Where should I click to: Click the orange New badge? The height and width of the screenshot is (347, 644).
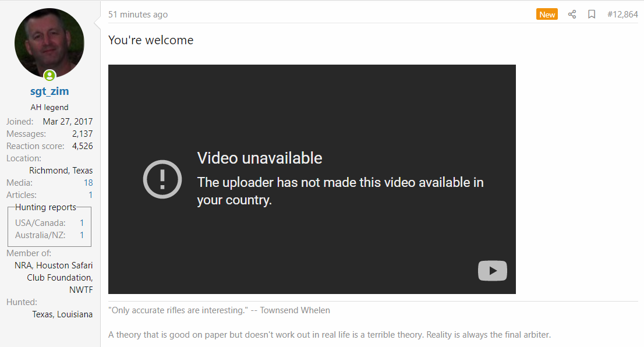(x=547, y=15)
